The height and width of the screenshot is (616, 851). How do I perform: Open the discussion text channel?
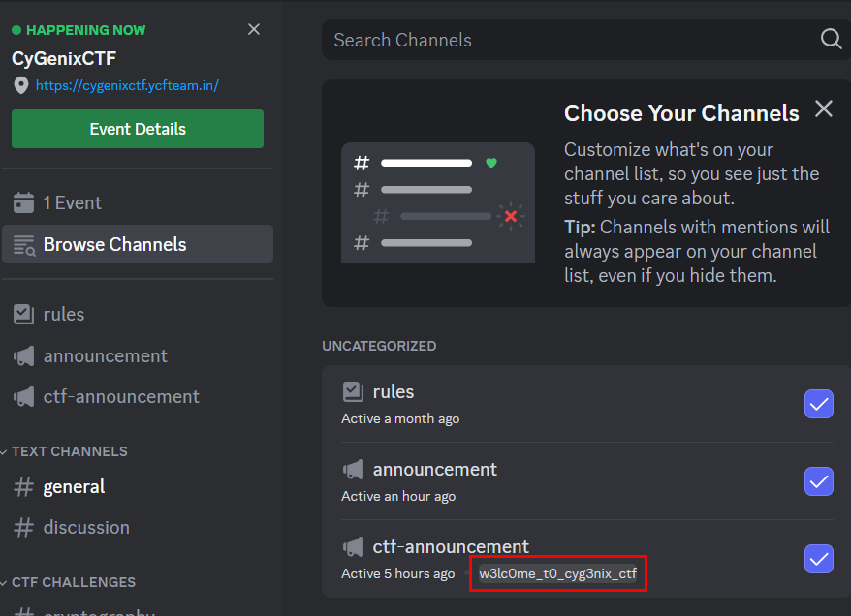coord(86,528)
